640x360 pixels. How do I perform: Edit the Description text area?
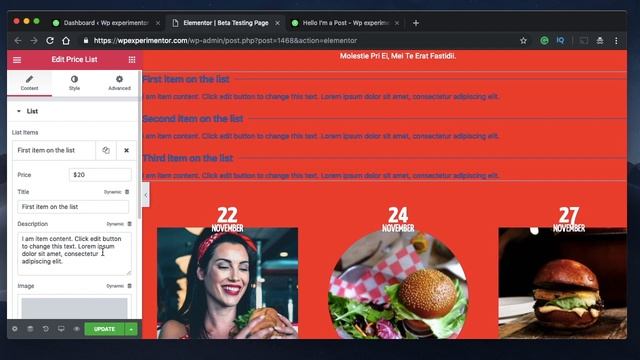click(x=75, y=253)
